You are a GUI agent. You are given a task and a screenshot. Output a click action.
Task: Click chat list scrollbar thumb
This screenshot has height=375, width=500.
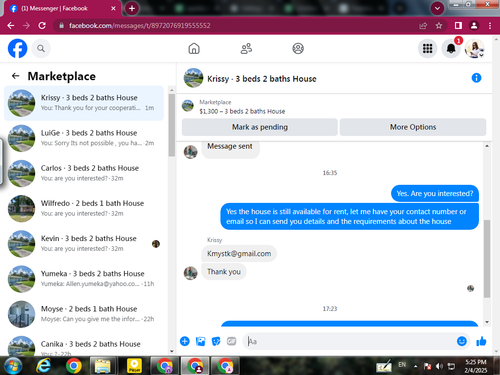pos(172,125)
